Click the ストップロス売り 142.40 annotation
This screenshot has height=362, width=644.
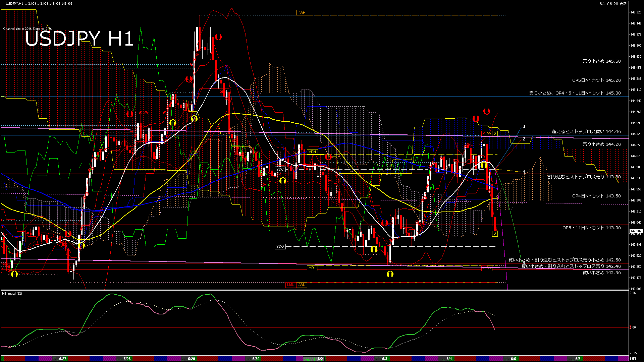[x=571, y=266]
